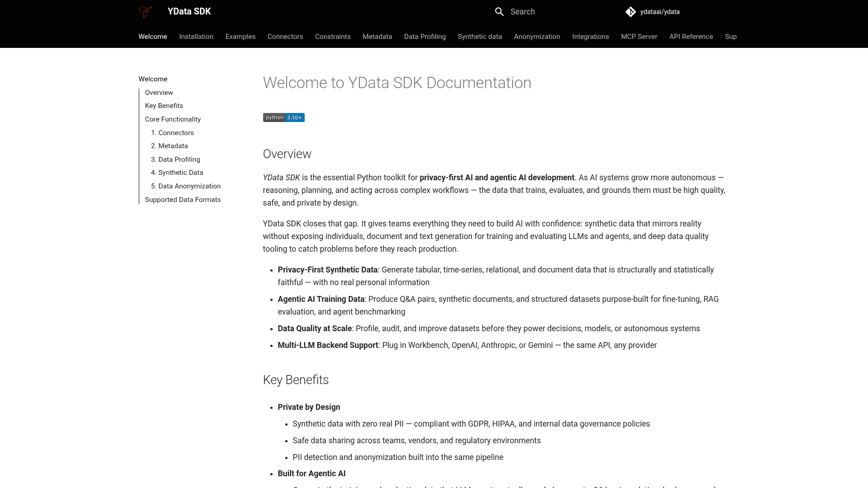Screen dimensions: 868x488
Task: Jump to Key Benefits in sidebar
Action: [x=164, y=106]
